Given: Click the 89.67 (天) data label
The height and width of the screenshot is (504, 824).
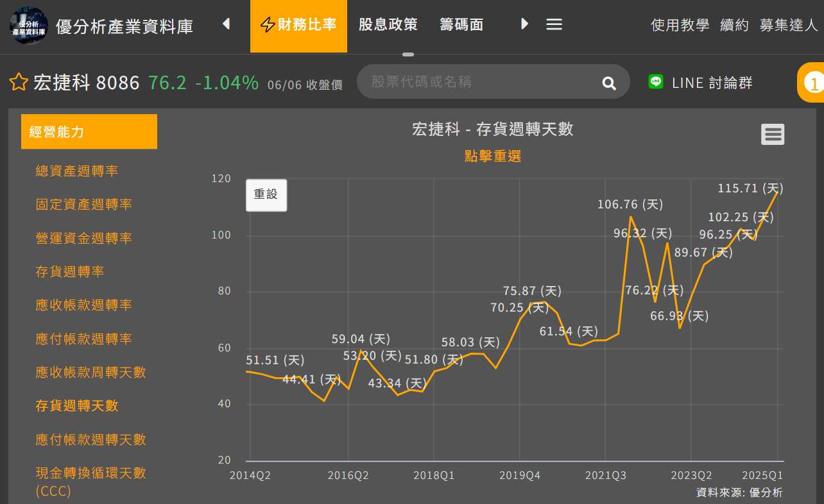Looking at the screenshot, I should (x=703, y=253).
